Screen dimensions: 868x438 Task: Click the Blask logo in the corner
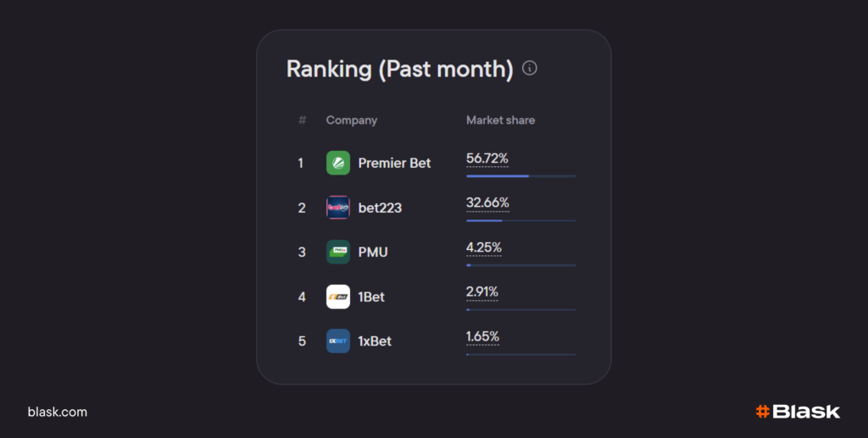(798, 412)
